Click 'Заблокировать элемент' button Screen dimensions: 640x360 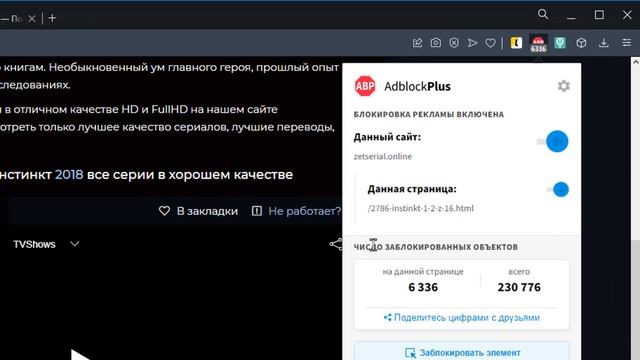pyautogui.click(x=462, y=351)
